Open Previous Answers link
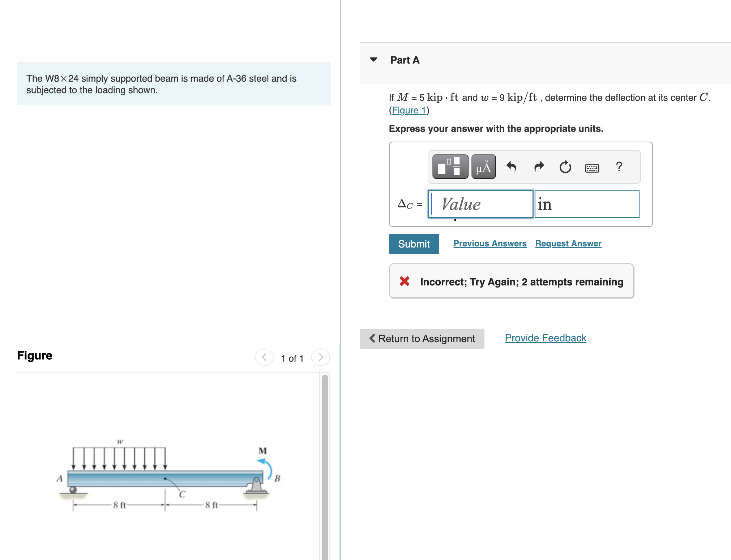The image size is (731, 560). [490, 244]
